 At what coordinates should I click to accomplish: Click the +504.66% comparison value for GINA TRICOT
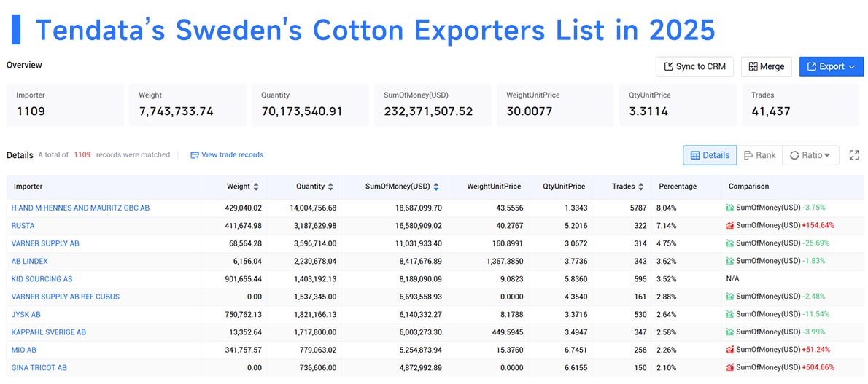tap(818, 367)
